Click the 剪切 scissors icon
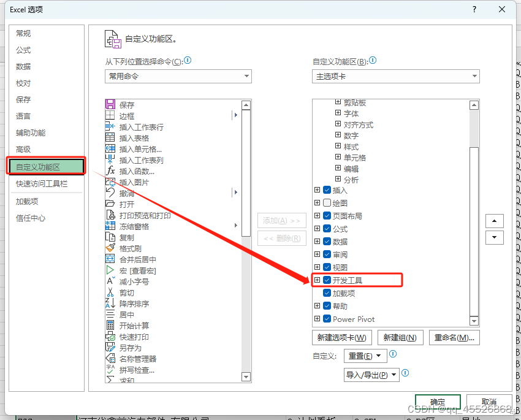521x420 pixels. [x=110, y=292]
